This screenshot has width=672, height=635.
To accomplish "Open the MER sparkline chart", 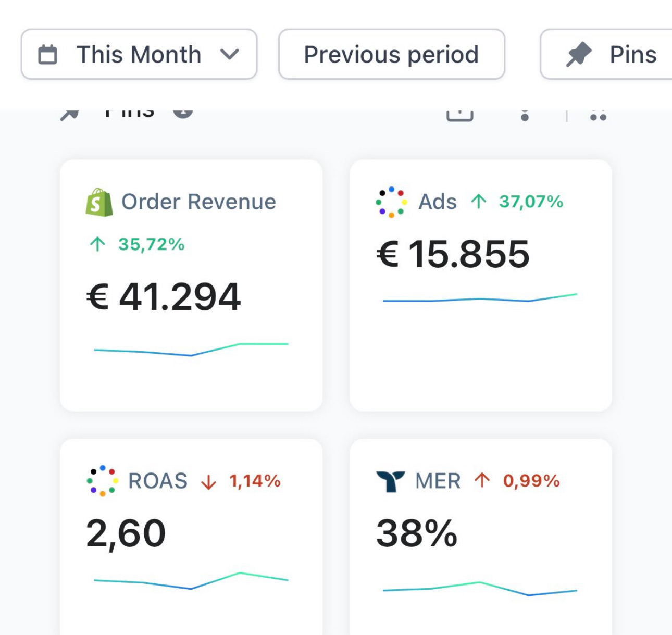I will point(480,589).
